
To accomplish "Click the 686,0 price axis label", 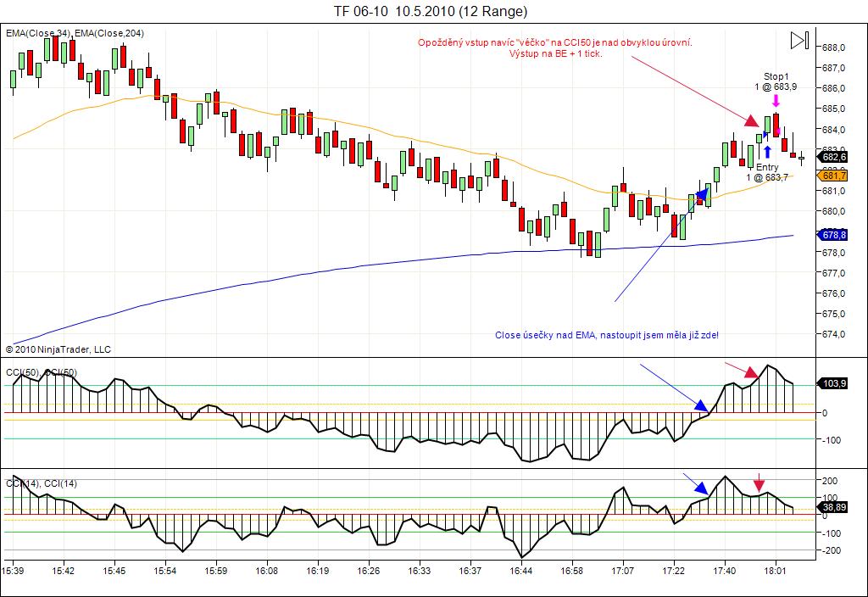I will coord(834,88).
